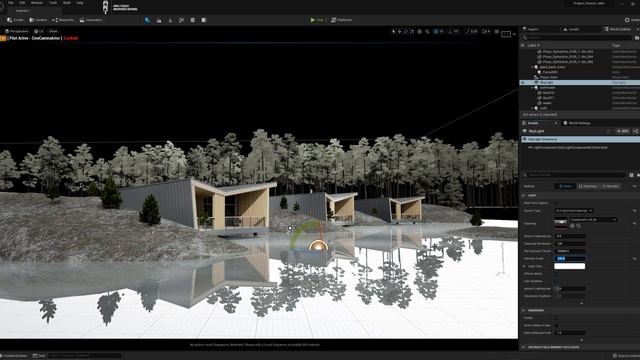Open the viewport Perspective menu
This screenshot has height=360, width=640.
coord(16,31)
